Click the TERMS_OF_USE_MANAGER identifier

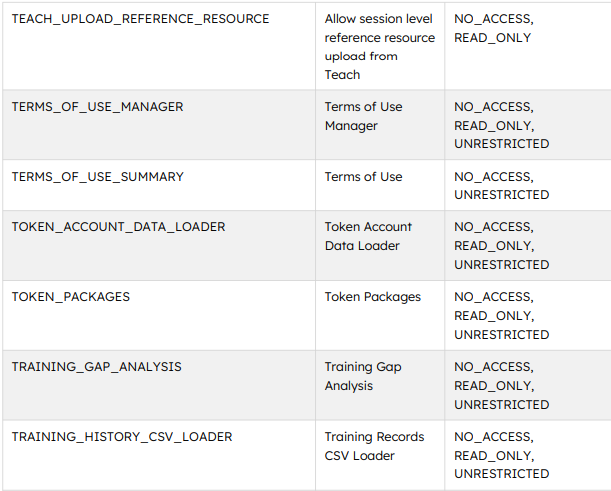click(x=97, y=107)
